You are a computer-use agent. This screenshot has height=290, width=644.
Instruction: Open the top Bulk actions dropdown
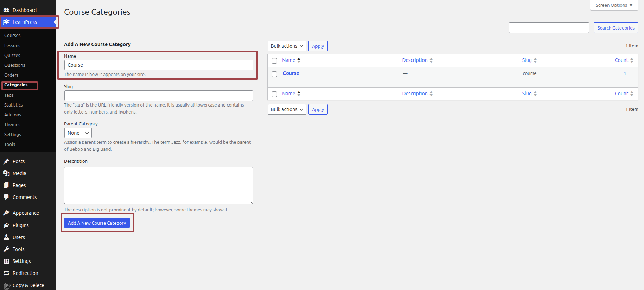(287, 46)
